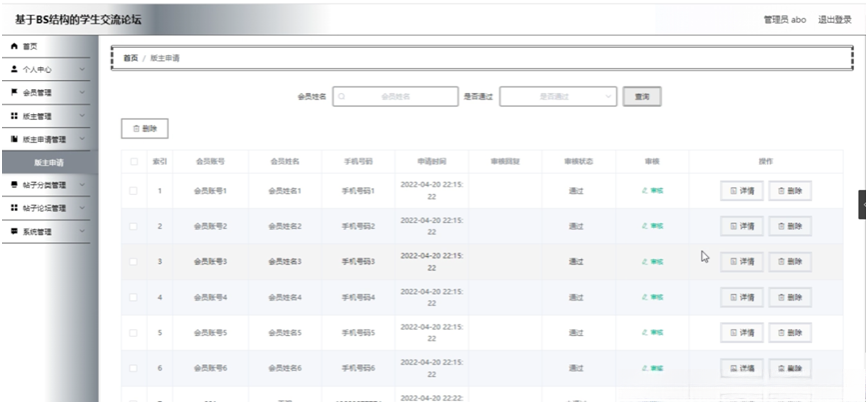Collapse the 版主申请管理 chevron

pos(82,139)
